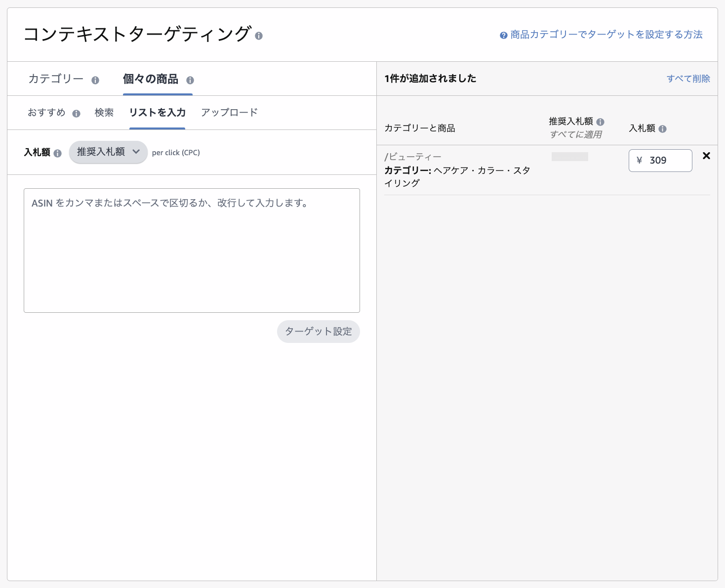Image resolution: width=725 pixels, height=588 pixels.
Task: Click the per click (CPC) label
Action: pos(176,153)
